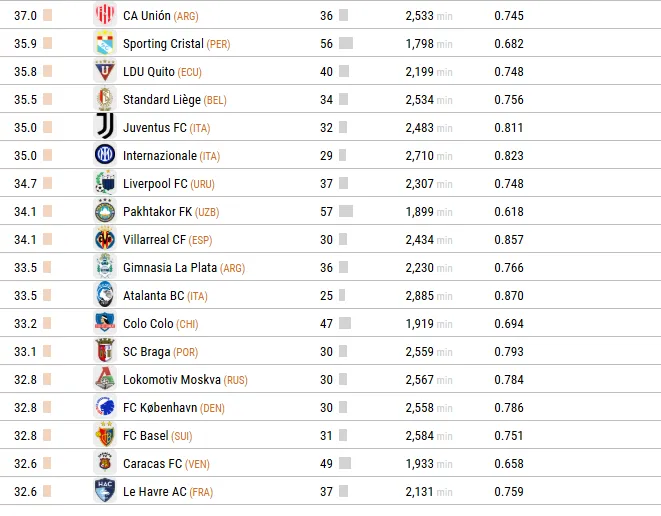Open the Standard Liège team link
Screen dimensions: 661x516
161,99
